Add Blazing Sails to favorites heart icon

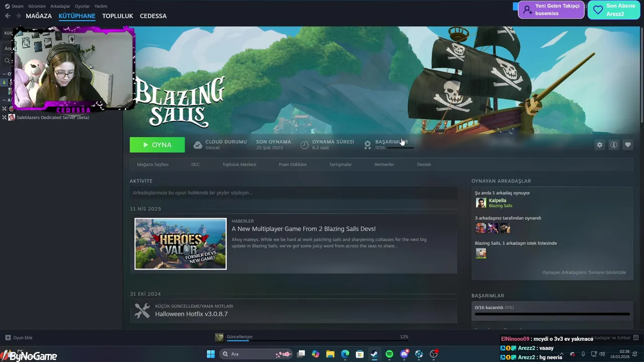(x=627, y=145)
